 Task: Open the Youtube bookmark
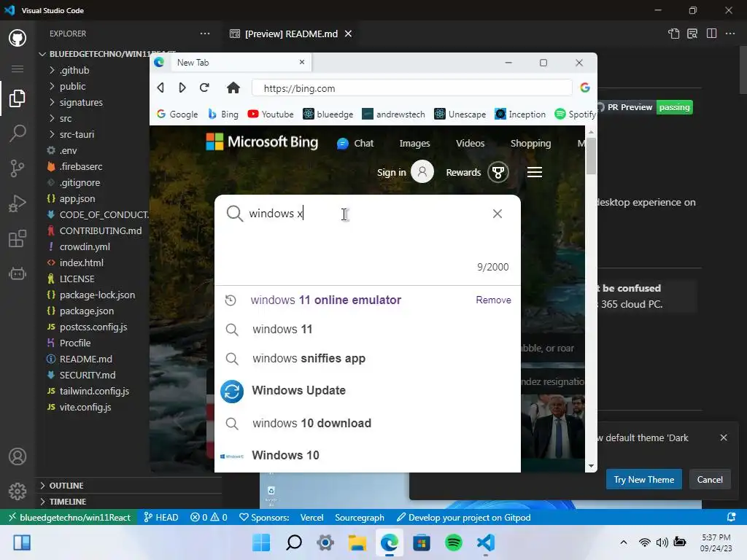271,114
